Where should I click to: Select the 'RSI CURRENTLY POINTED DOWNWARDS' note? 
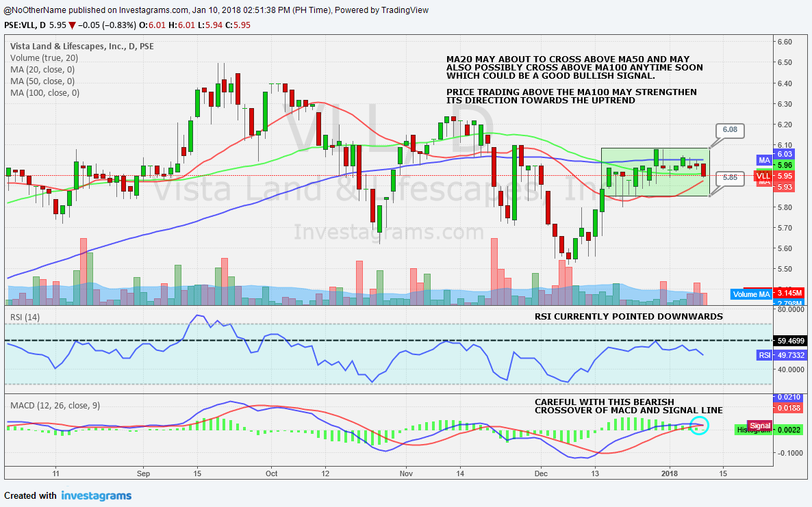[629, 317]
